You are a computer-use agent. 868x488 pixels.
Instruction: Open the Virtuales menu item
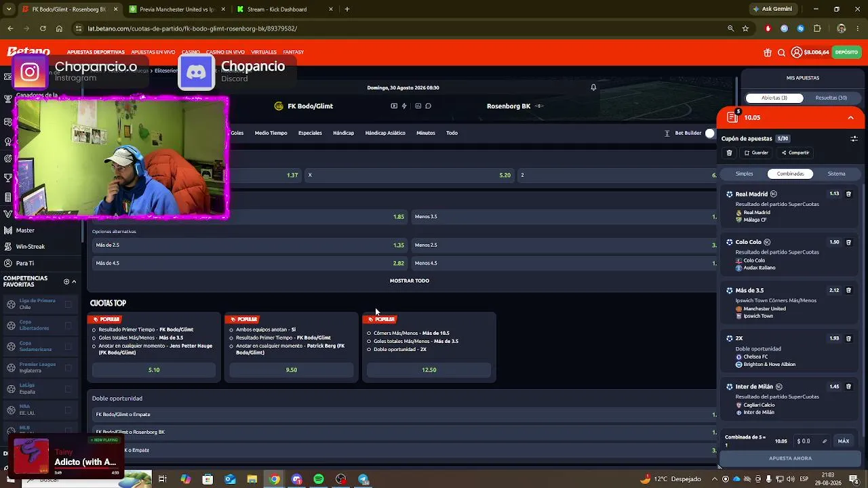click(x=264, y=52)
